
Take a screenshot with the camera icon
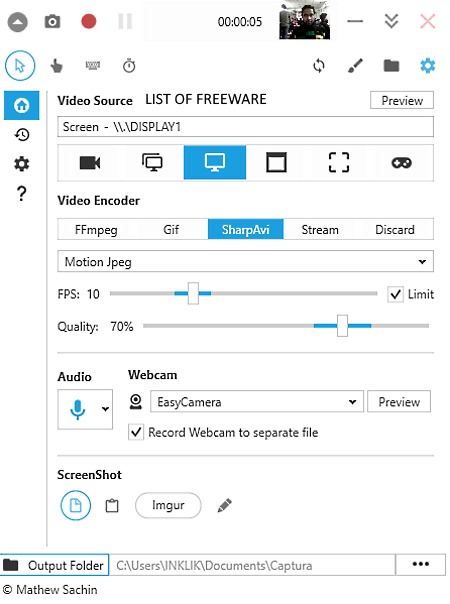point(52,22)
